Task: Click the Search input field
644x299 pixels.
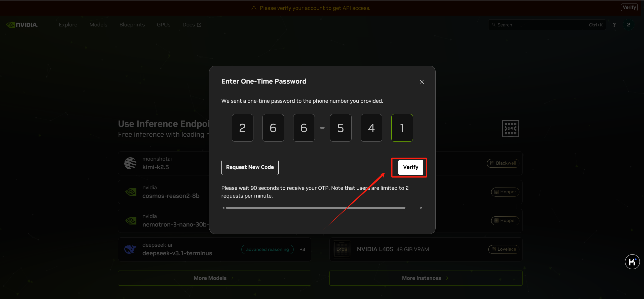Action: [541, 25]
